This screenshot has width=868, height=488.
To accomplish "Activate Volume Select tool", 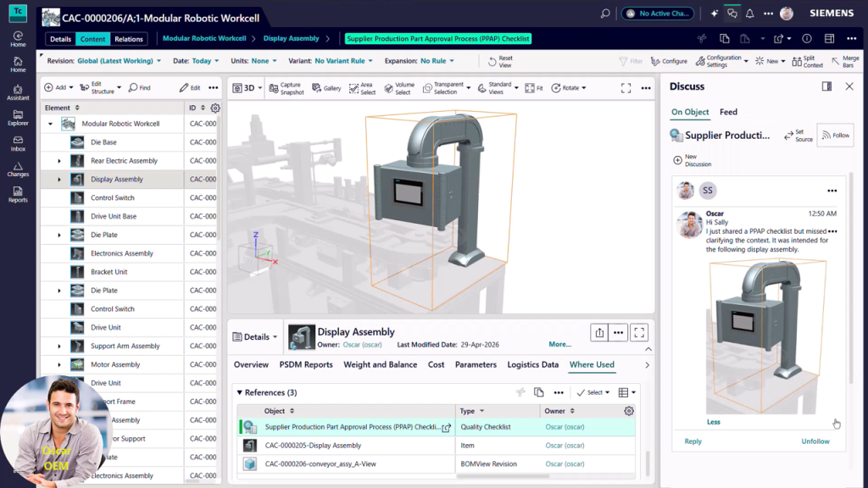I will tap(399, 88).
